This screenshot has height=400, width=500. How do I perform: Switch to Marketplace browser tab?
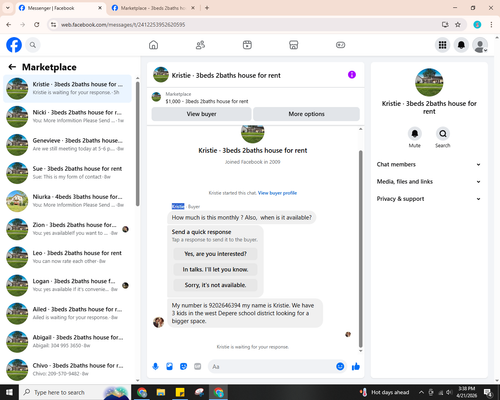click(153, 8)
